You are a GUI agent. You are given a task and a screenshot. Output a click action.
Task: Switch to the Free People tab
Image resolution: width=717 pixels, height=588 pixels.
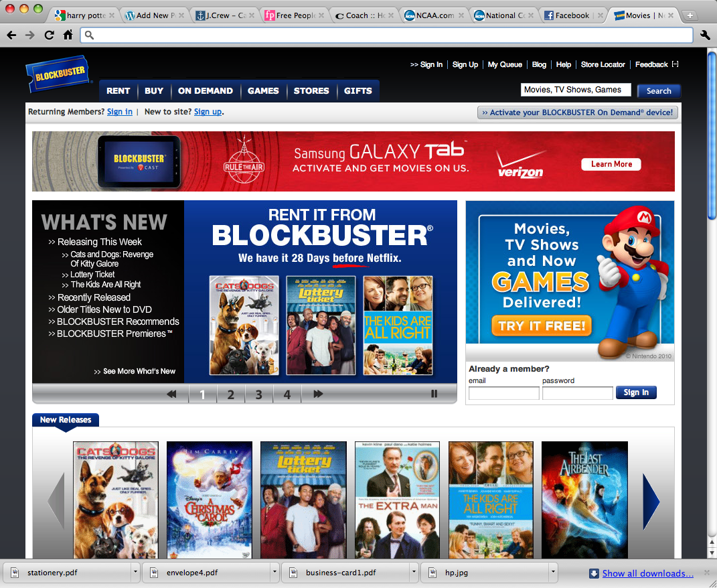(x=295, y=15)
